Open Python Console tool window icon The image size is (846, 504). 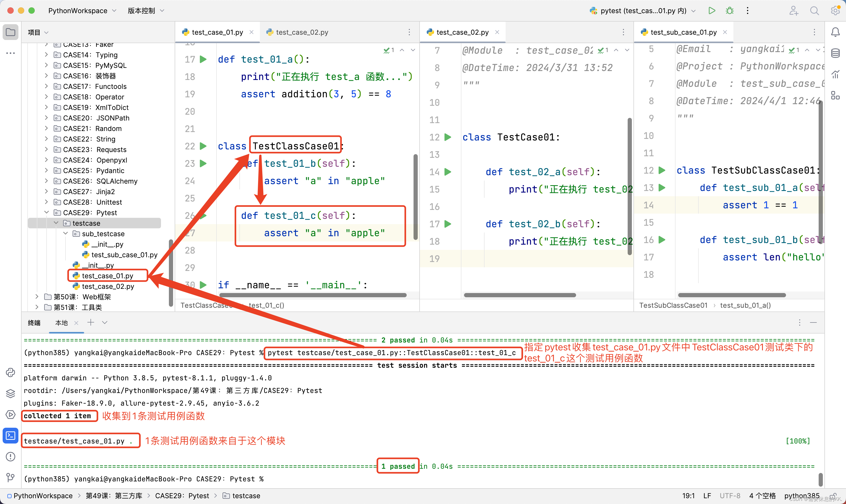[11, 372]
